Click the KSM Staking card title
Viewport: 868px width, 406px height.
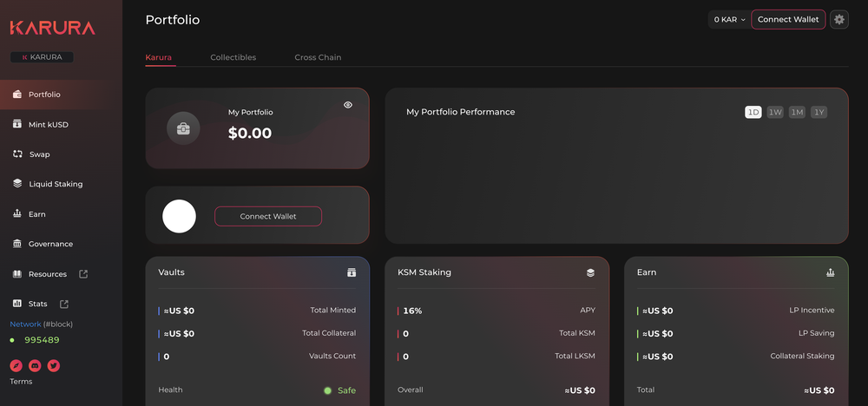pyautogui.click(x=424, y=272)
